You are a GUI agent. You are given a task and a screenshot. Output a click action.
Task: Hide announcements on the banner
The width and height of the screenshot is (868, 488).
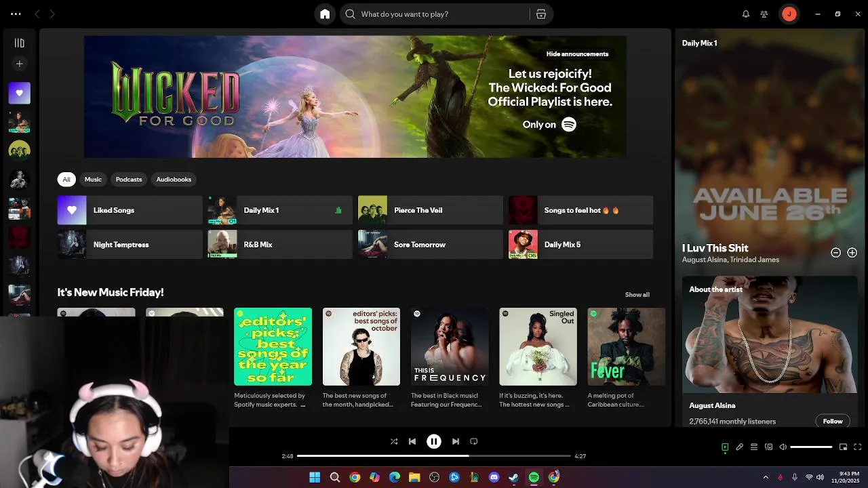pos(577,54)
